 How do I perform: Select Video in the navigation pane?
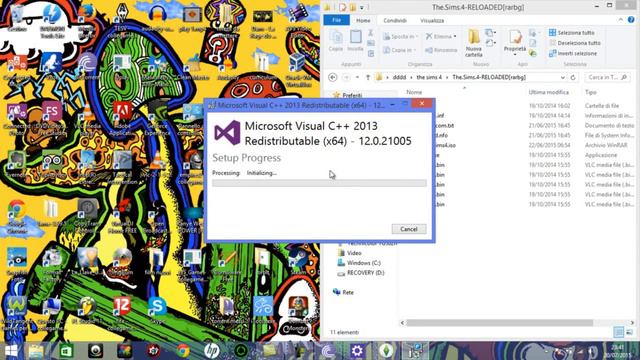(x=349, y=253)
